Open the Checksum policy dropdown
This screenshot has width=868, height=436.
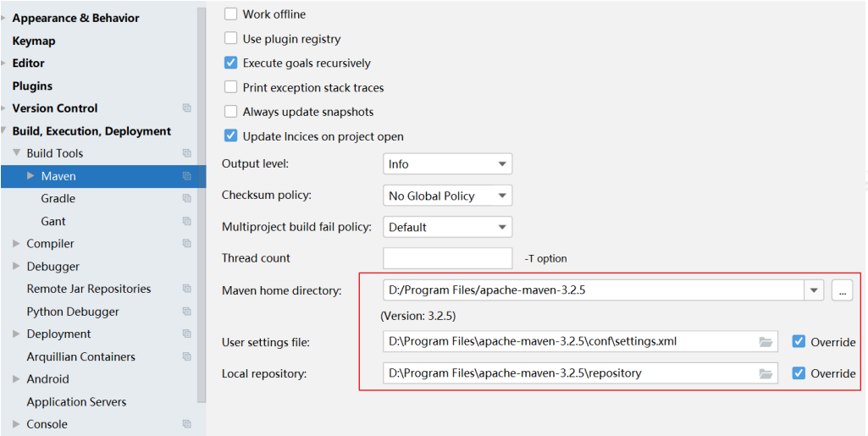(447, 196)
